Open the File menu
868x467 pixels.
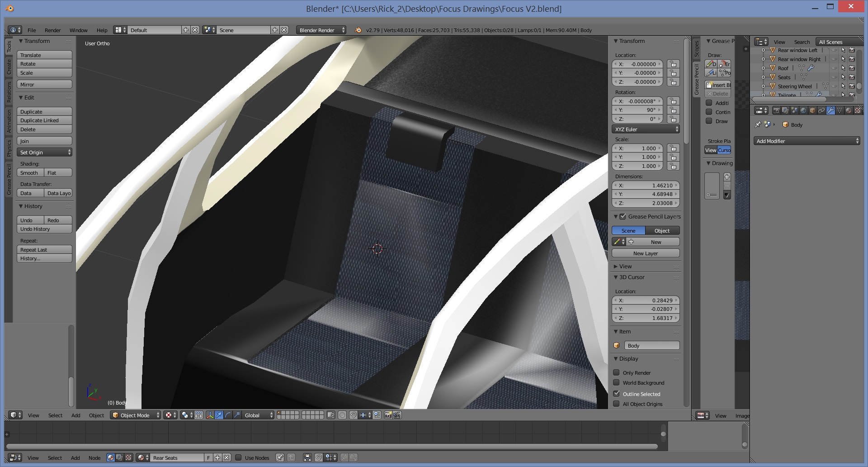[32, 30]
